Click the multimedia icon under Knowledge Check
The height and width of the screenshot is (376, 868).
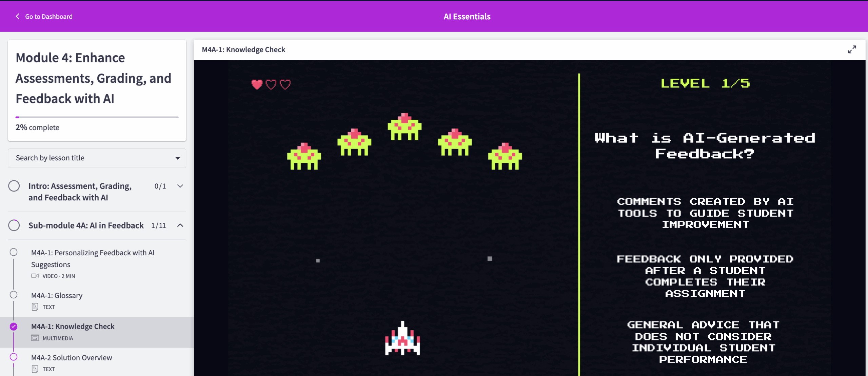point(35,338)
